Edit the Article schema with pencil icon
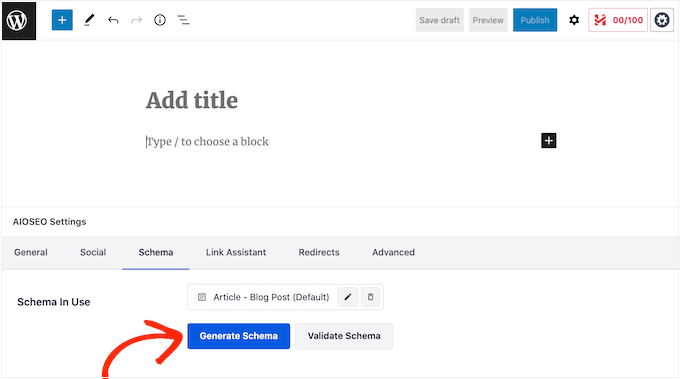Image resolution: width=680 pixels, height=379 pixels. [x=348, y=297]
